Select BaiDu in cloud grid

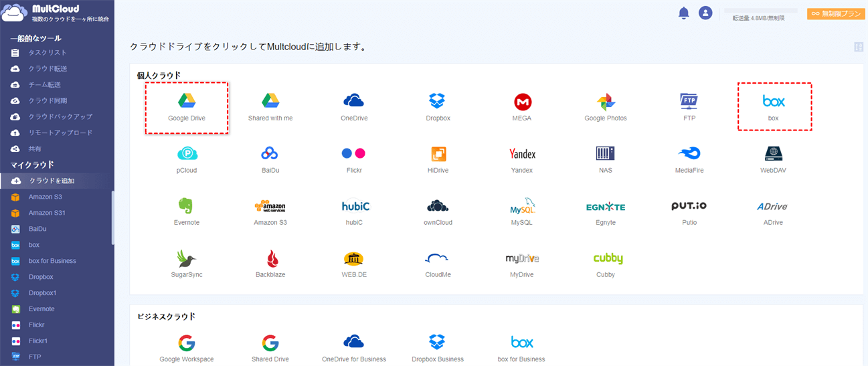pos(270,160)
